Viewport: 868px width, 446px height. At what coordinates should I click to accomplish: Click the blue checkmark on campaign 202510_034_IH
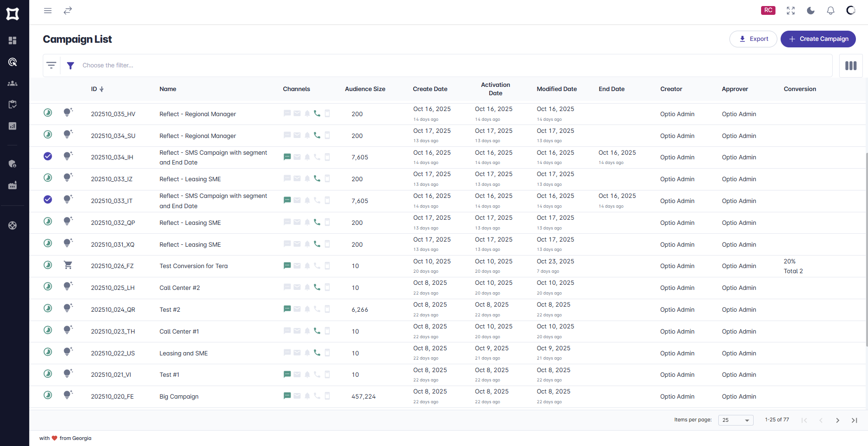(x=47, y=157)
